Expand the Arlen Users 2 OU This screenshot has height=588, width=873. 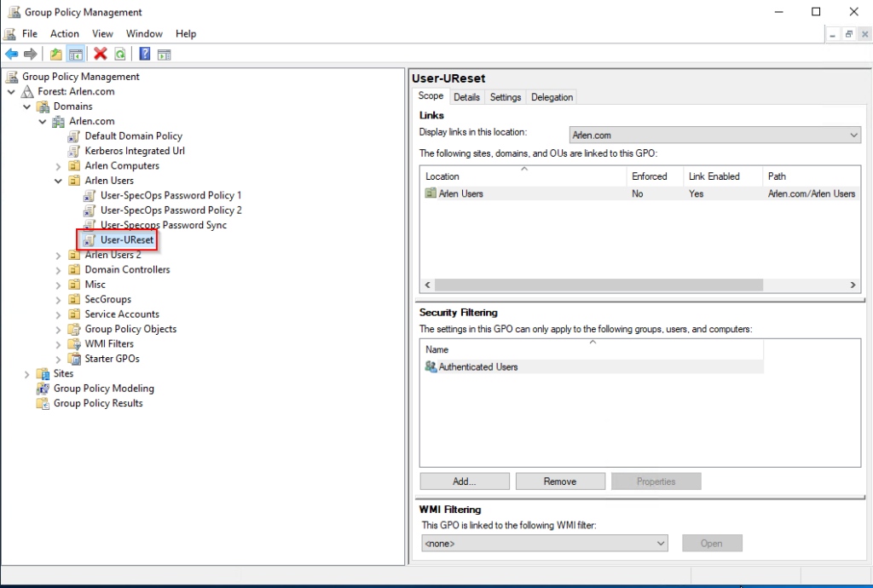59,255
